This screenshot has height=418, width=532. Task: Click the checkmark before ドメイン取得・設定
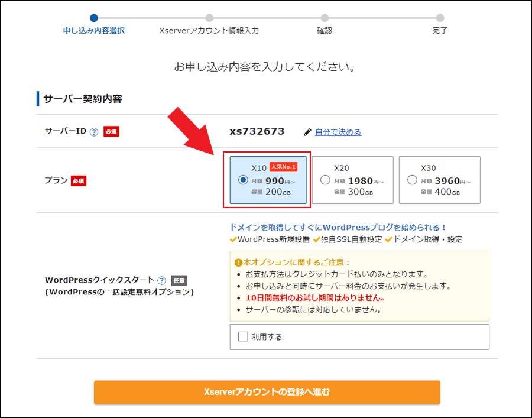(388, 240)
